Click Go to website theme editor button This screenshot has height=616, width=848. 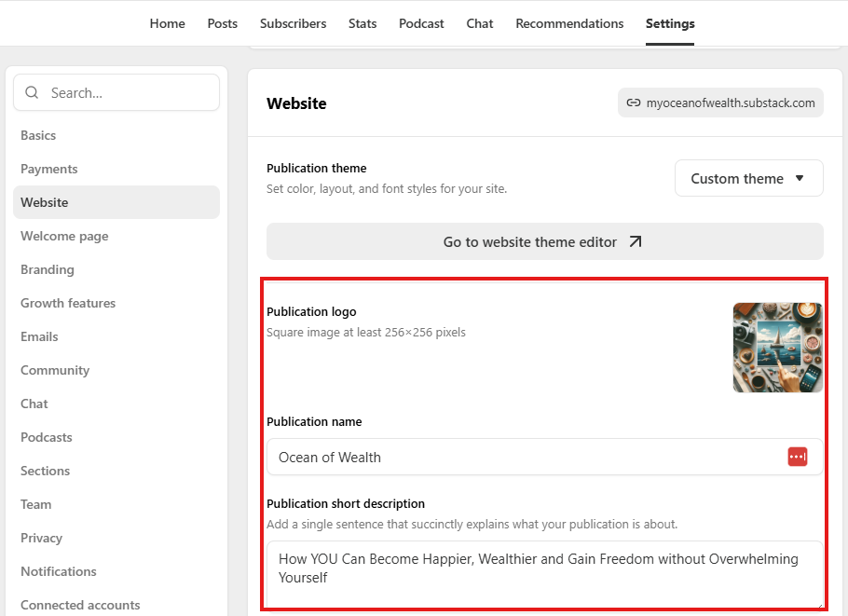point(544,241)
